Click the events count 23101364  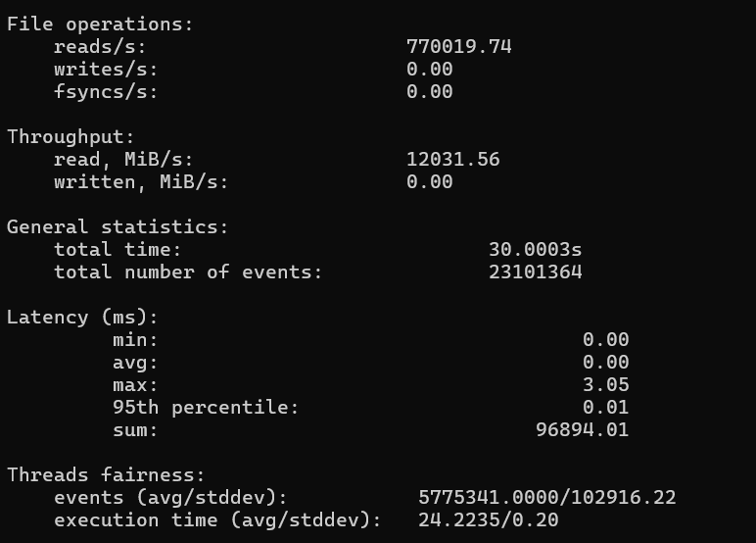click(536, 272)
